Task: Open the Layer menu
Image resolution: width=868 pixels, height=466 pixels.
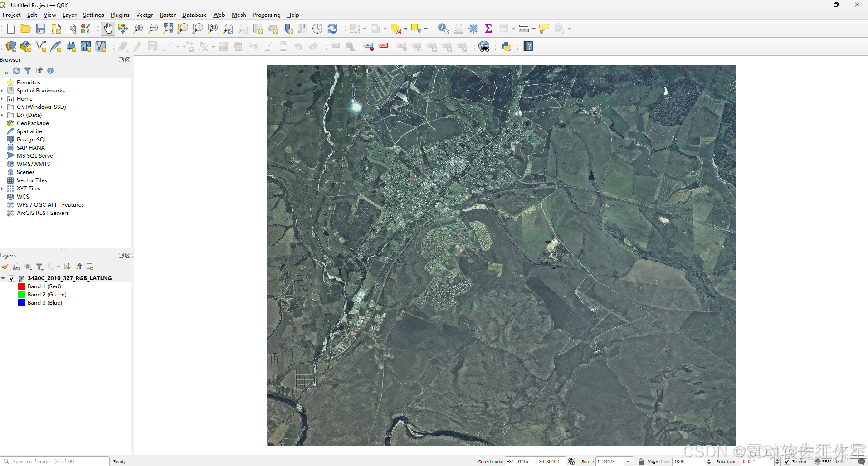Action: click(x=69, y=15)
